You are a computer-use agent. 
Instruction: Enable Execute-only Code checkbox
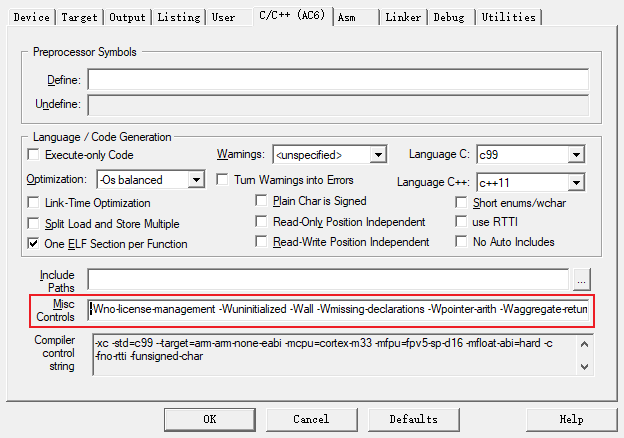coord(34,155)
